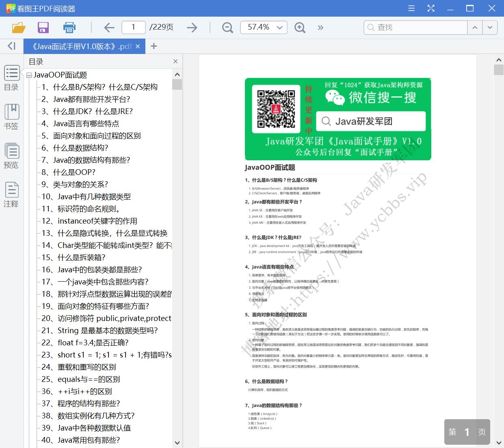504x448 pixels.
Task: Select outline item 19、面向对象的特征有哪些方面
Action: click(95, 306)
